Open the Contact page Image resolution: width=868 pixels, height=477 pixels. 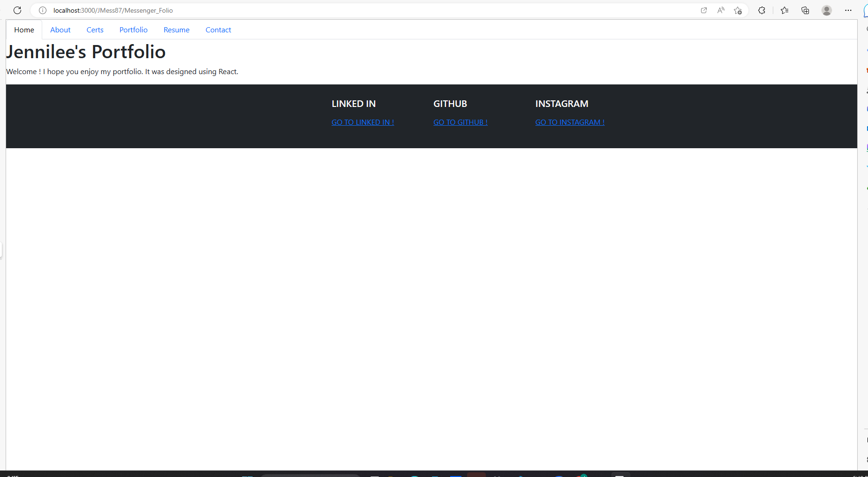tap(218, 30)
